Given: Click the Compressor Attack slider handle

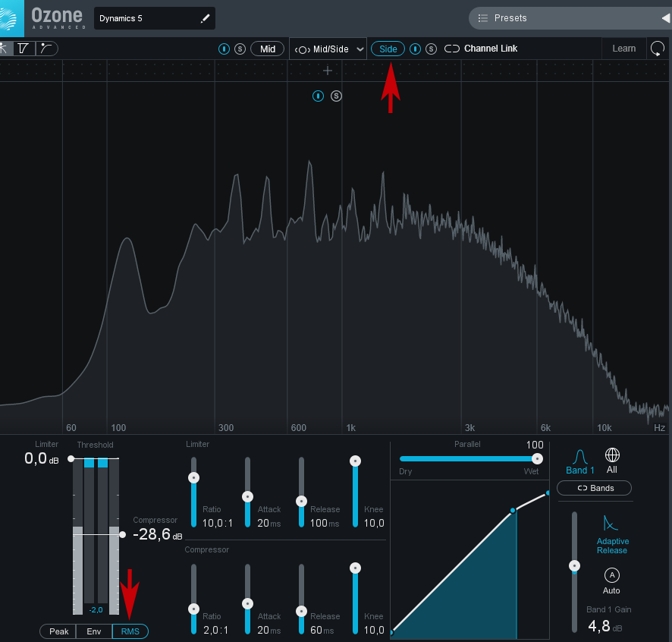Looking at the screenshot, I should [x=248, y=604].
